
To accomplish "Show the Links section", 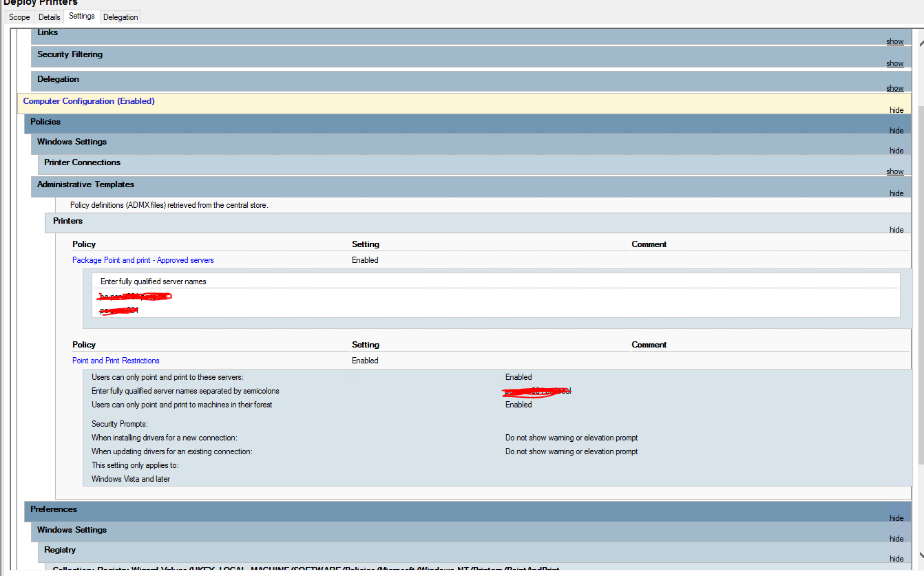I will [x=894, y=41].
